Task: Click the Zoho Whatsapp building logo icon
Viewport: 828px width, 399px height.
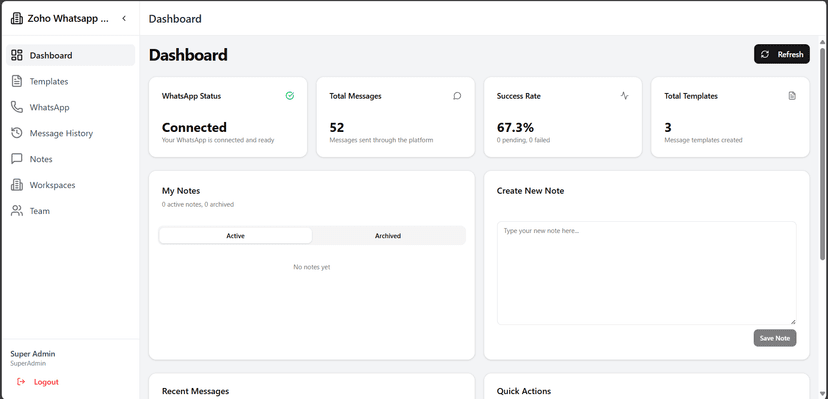Action: 17,18
